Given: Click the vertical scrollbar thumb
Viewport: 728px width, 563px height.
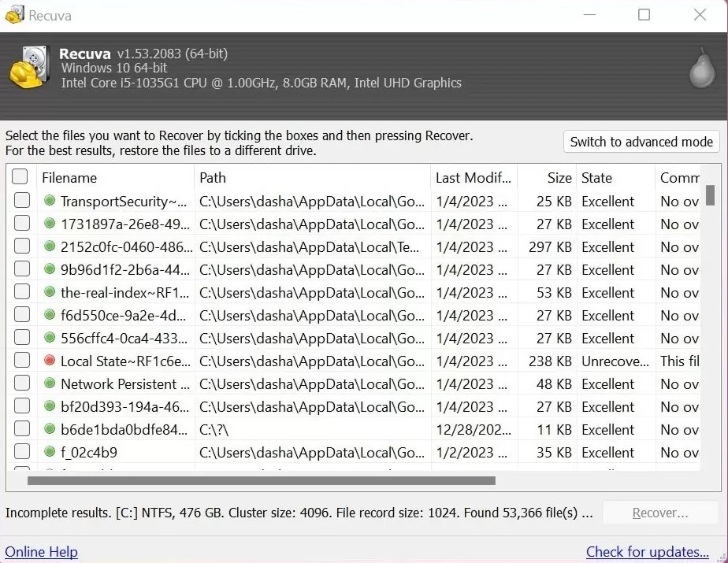Looking at the screenshot, I should point(710,195).
